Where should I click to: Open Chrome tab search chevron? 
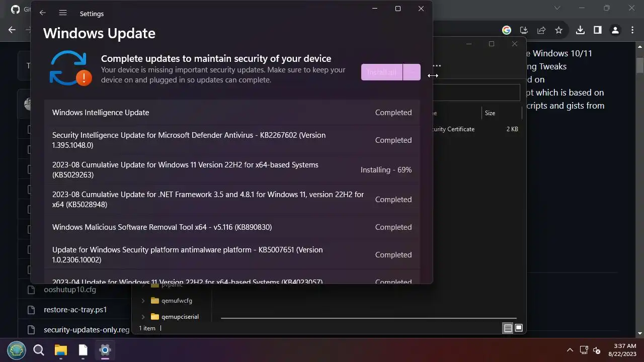point(557,8)
